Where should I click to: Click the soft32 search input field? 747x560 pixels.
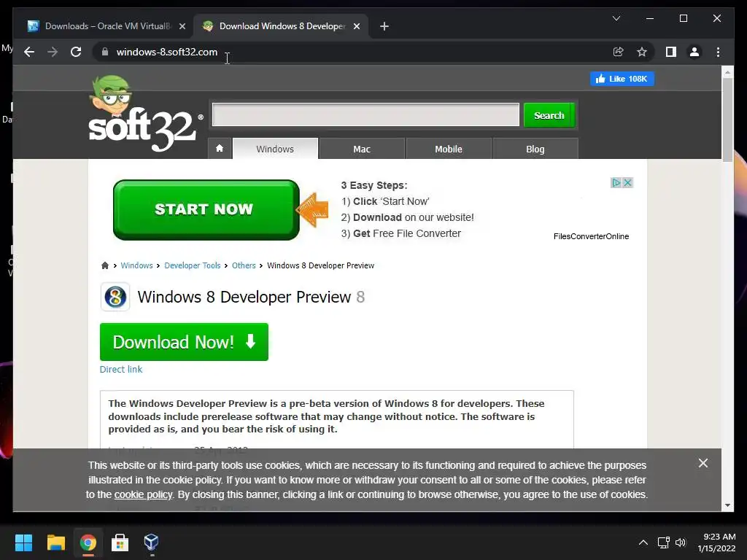click(x=365, y=114)
